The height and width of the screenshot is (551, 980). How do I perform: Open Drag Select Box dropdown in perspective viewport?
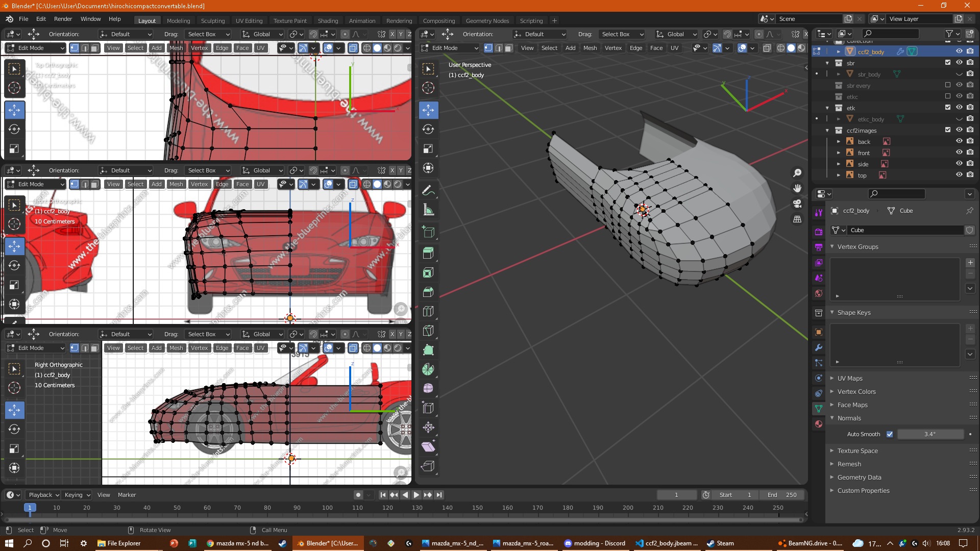click(621, 34)
